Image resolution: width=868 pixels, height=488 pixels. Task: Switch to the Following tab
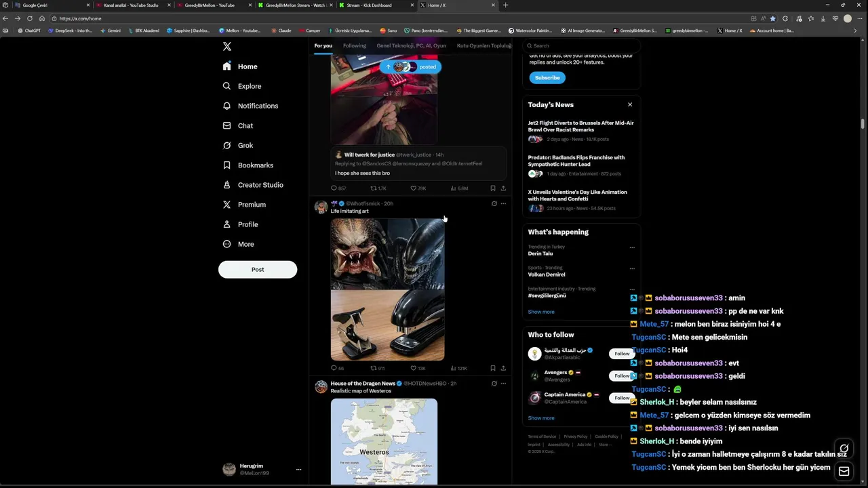[x=355, y=45]
